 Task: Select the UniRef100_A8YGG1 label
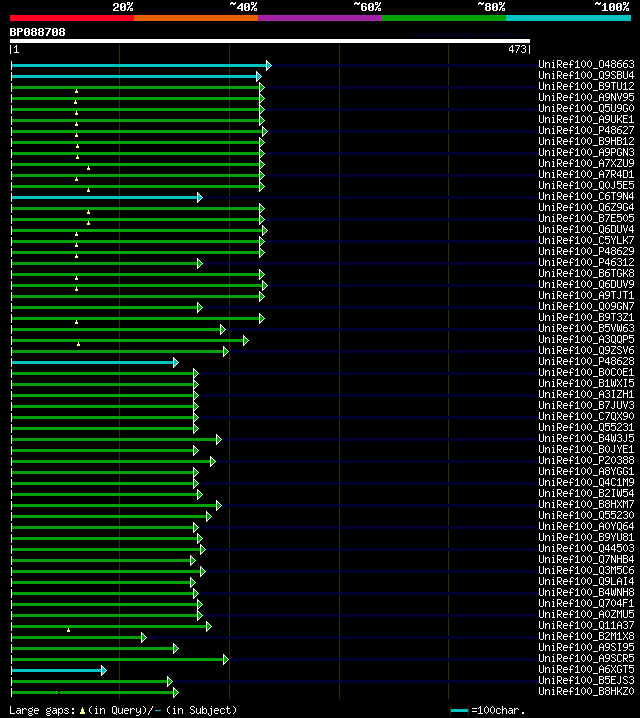(586, 471)
